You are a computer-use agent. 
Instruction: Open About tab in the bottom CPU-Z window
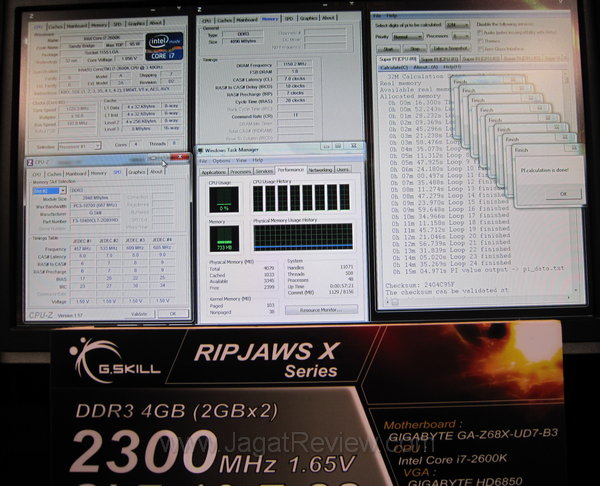pyautogui.click(x=156, y=171)
